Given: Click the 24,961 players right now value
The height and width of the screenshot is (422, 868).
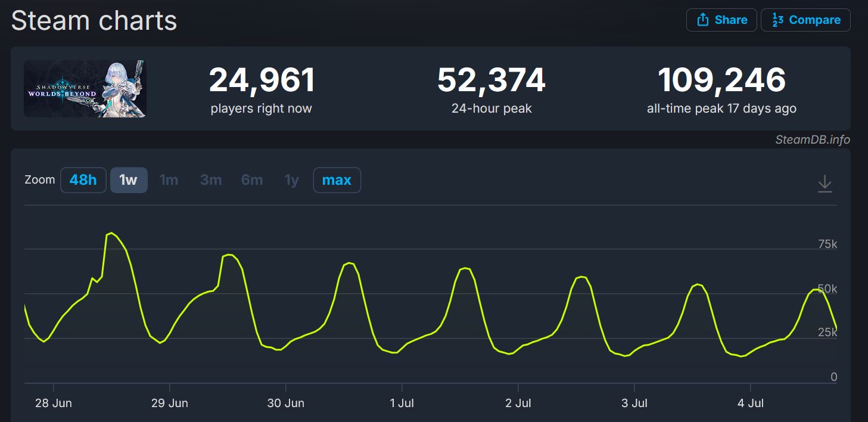Looking at the screenshot, I should pos(262,80).
